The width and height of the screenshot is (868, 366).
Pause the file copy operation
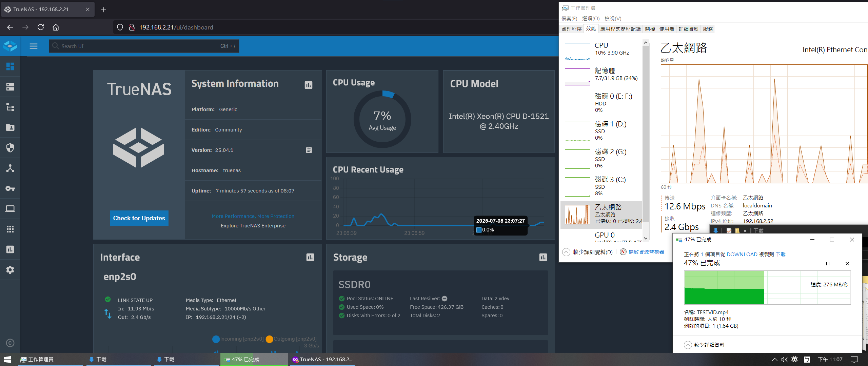[828, 264]
